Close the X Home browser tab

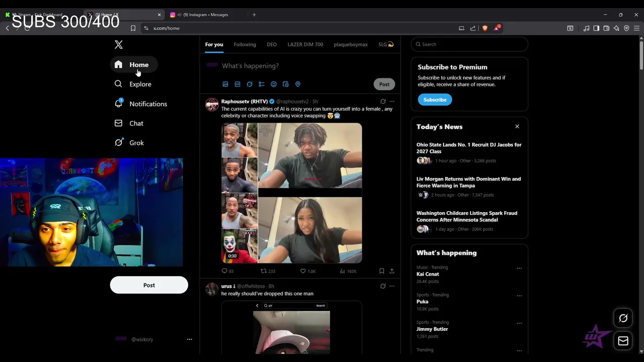point(159,15)
